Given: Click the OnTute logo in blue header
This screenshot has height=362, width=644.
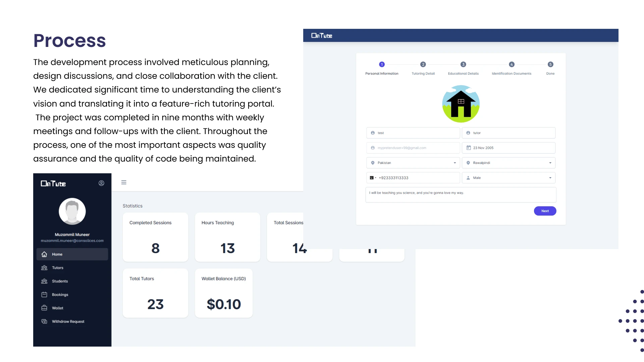Looking at the screenshot, I should 322,36.
